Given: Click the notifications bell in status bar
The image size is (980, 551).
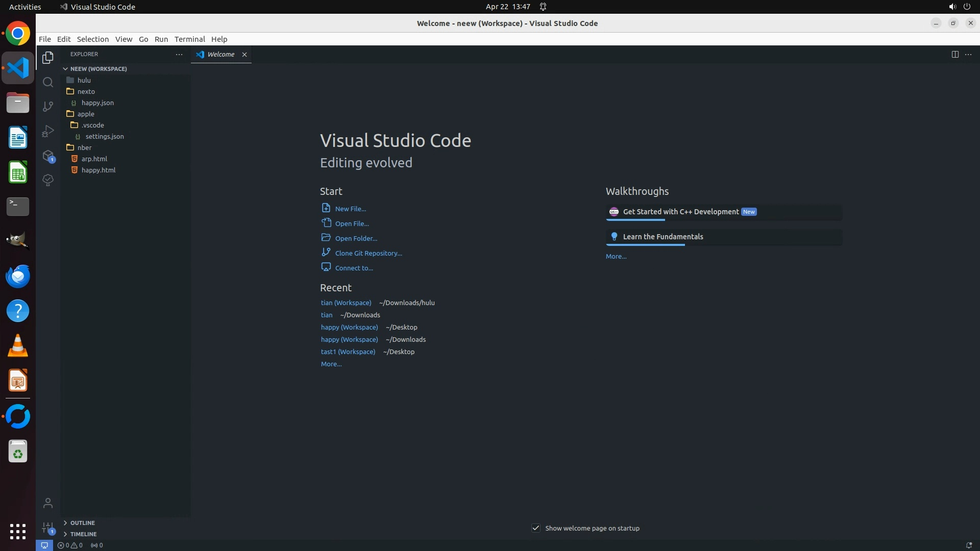Looking at the screenshot, I should 968,545.
